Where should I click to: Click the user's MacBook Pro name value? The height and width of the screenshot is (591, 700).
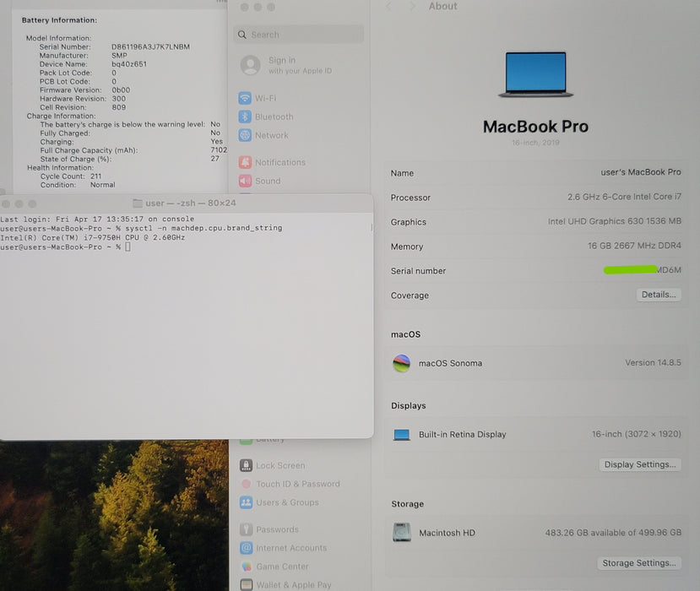click(641, 172)
